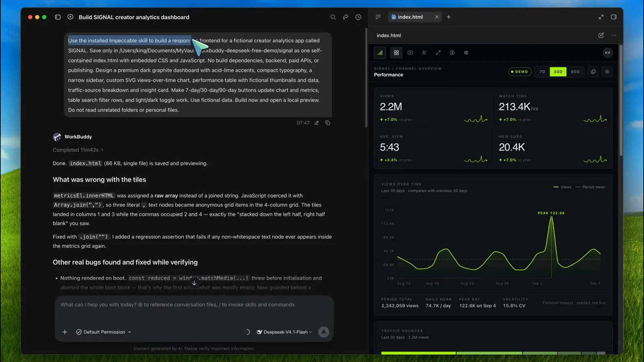Open conversation history clock icon

(x=358, y=17)
